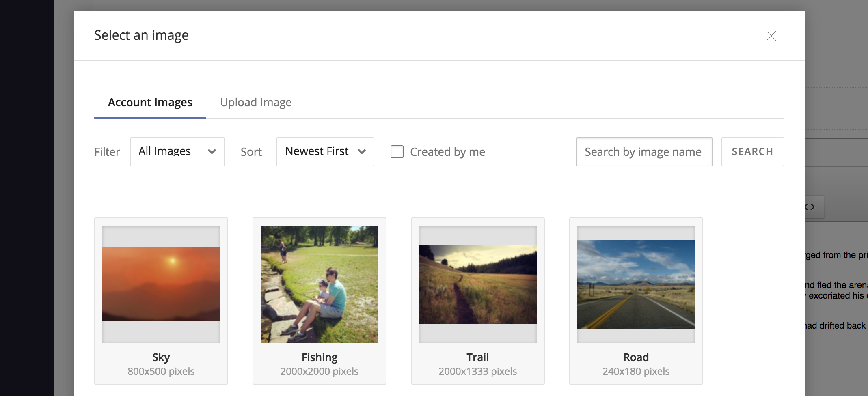Choose the Fishing photo thumbnail
The width and height of the screenshot is (868, 396).
(x=320, y=284)
